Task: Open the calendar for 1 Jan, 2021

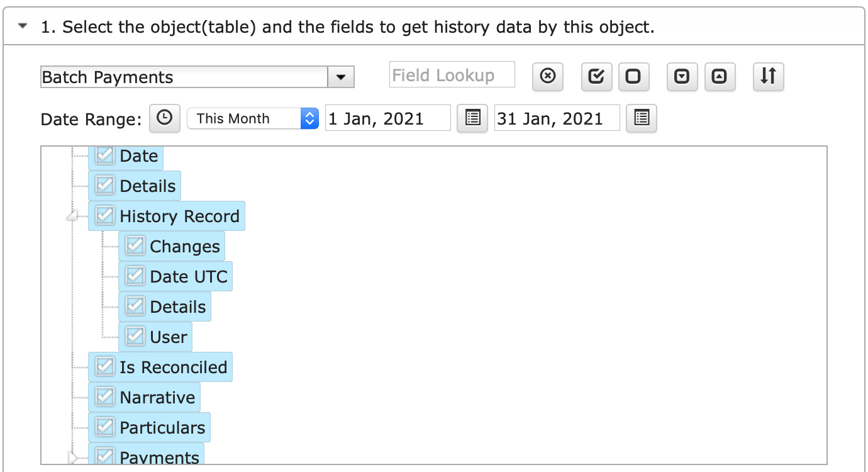Action: [x=472, y=118]
